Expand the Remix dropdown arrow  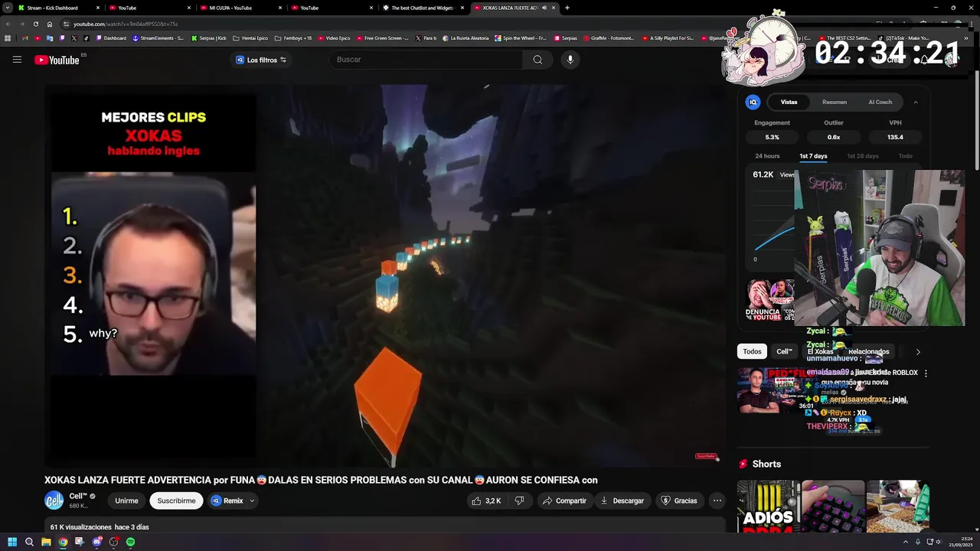click(252, 500)
